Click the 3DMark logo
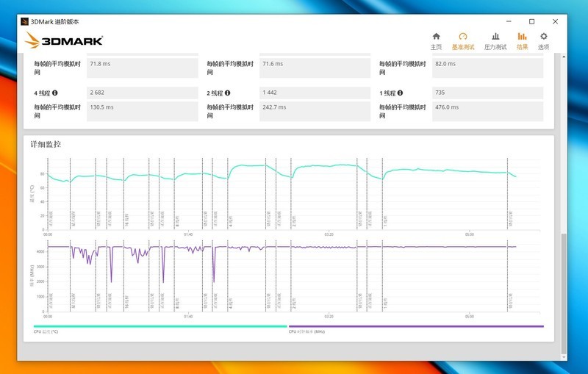The width and height of the screenshot is (588, 374). tap(64, 40)
